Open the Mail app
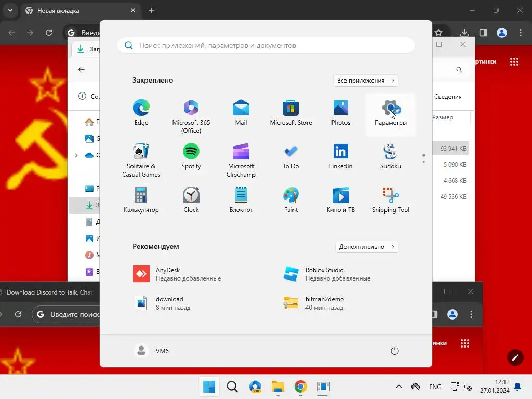Screen dimensions: 532x399 (241, 113)
